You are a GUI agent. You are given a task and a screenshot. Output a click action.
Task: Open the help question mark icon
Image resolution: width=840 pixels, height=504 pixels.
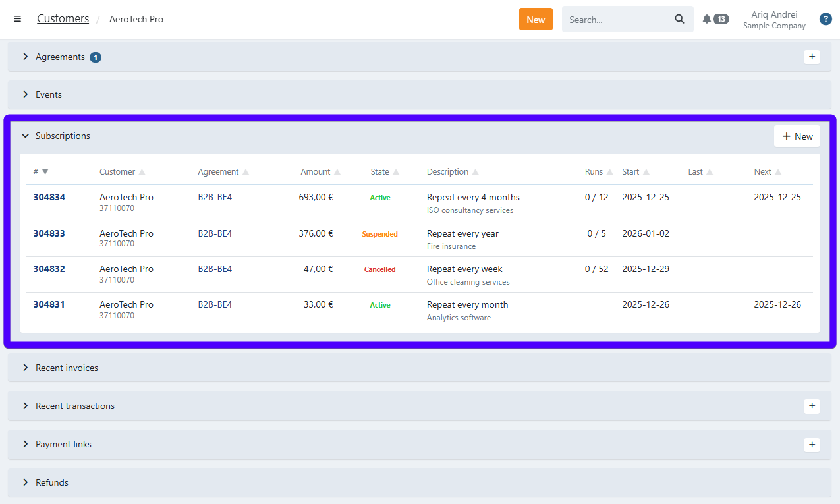[825, 19]
